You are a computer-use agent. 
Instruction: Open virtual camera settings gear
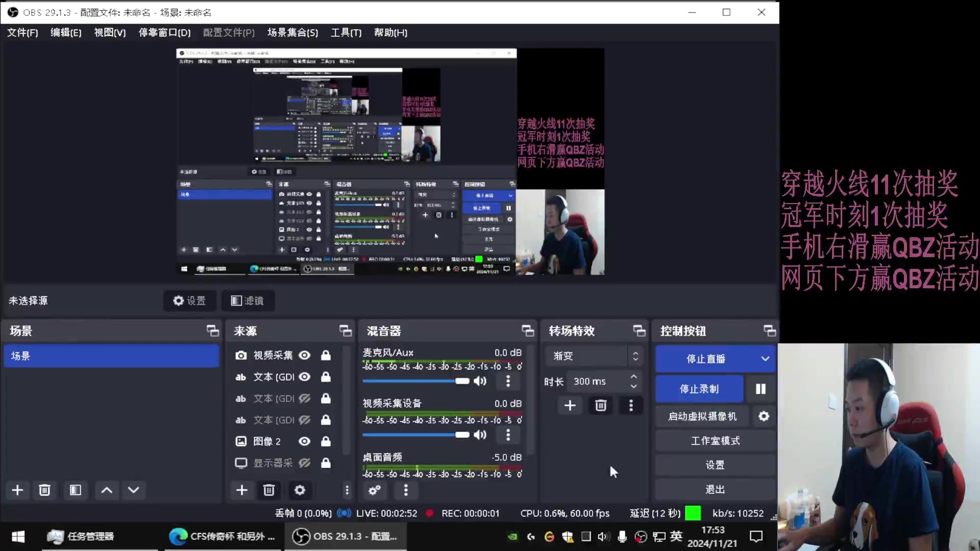coord(764,416)
